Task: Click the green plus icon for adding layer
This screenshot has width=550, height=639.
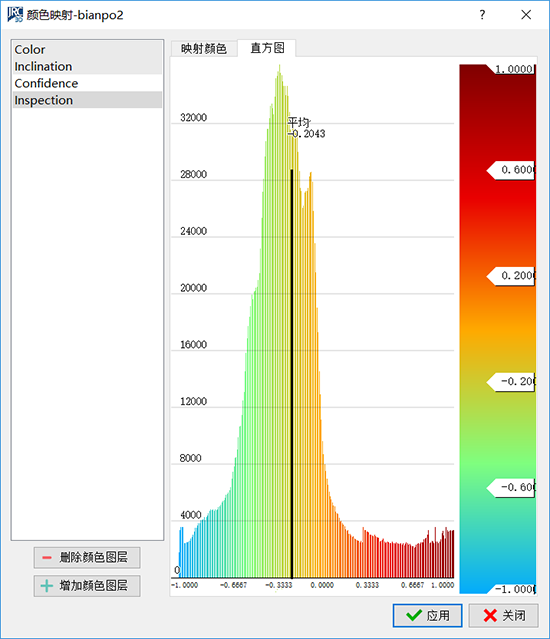Action: click(47, 586)
